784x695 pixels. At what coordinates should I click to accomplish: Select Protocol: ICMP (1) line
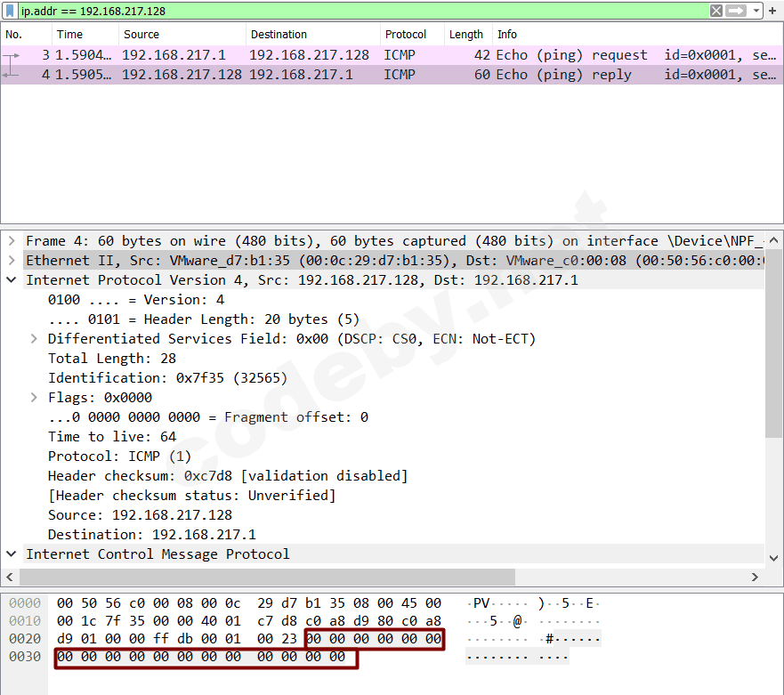click(x=119, y=457)
